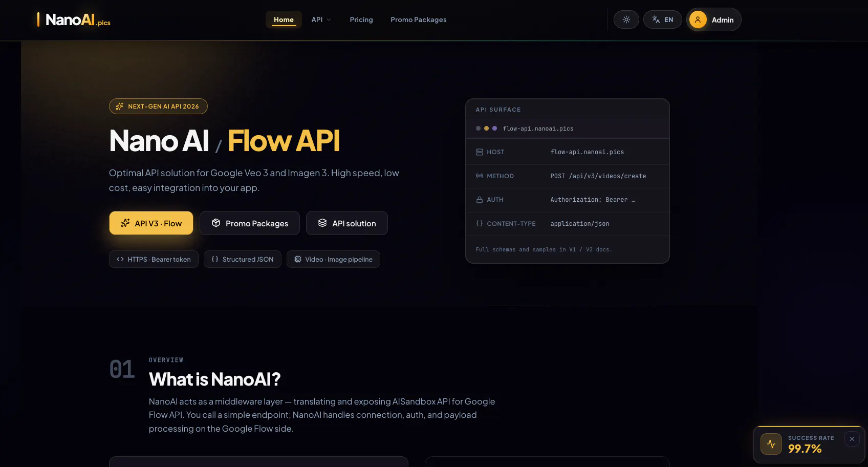Image resolution: width=868 pixels, height=467 pixels.
Task: Open the Admin account menu
Action: tap(714, 19)
